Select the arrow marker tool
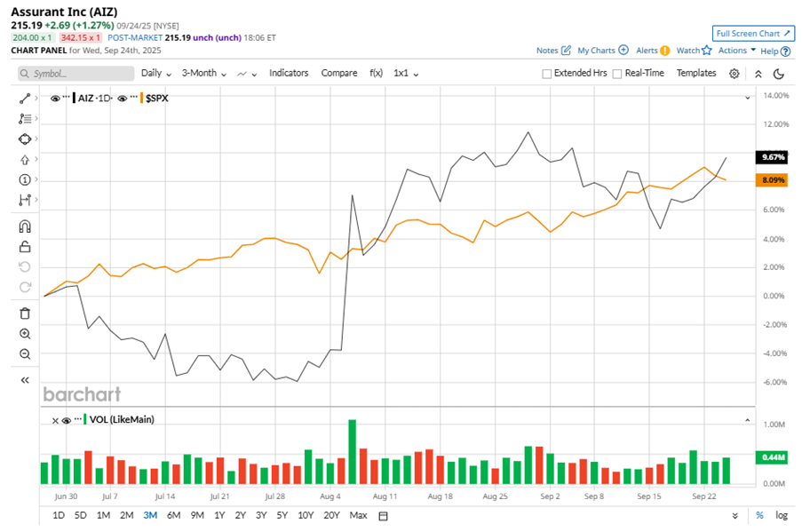 (x=25, y=160)
